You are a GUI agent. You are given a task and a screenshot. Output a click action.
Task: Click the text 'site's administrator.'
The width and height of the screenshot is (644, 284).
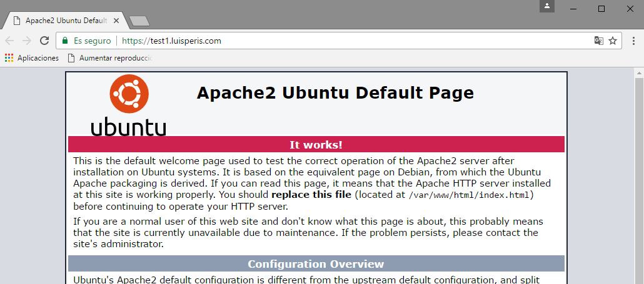[x=119, y=245]
